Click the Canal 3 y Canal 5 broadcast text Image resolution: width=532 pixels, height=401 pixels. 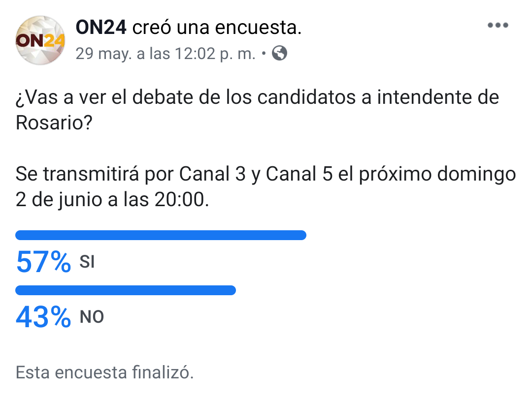pyautogui.click(x=256, y=174)
